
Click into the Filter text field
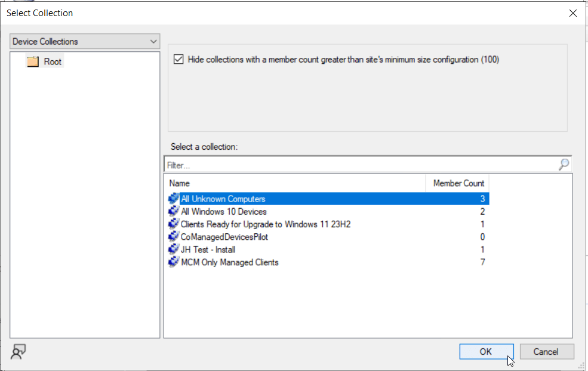pyautogui.click(x=358, y=165)
